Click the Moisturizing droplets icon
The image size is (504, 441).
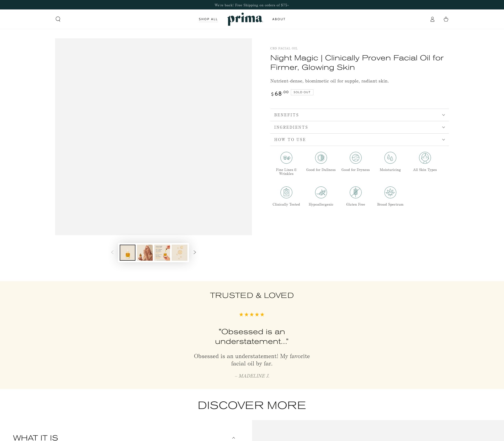click(x=390, y=158)
